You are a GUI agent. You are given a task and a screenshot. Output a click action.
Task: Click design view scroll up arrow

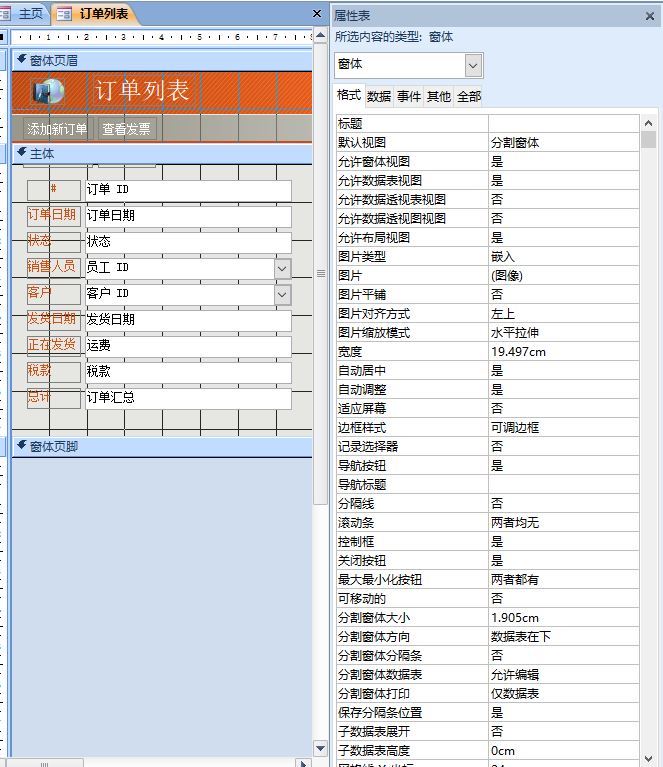[x=320, y=35]
